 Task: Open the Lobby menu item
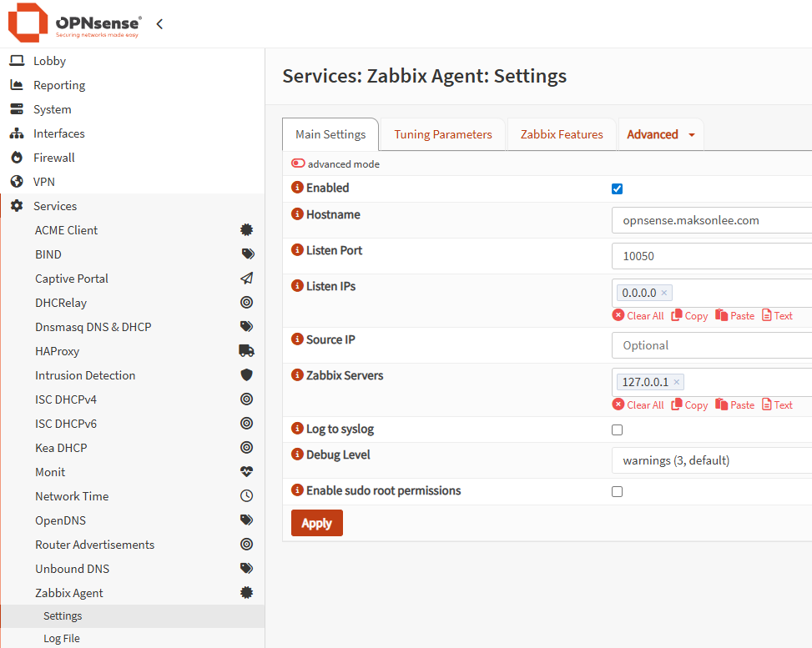point(132,61)
